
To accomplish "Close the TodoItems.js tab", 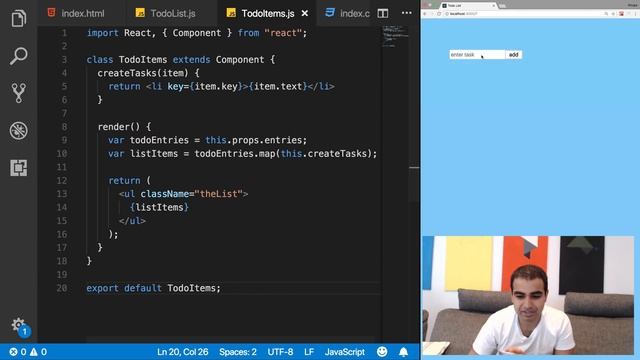I will [304, 13].
